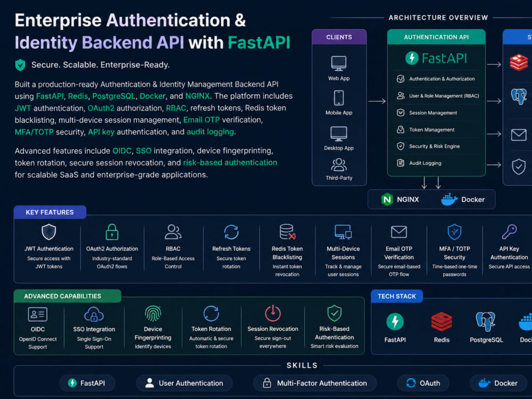The height and width of the screenshot is (399, 532).
Task: Click the Token Management icon
Action: (401, 130)
